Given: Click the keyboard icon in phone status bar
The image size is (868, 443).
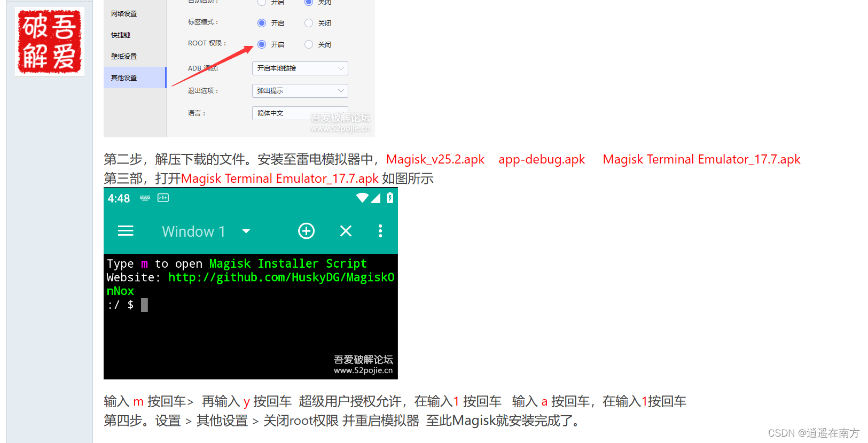Looking at the screenshot, I should pyautogui.click(x=145, y=198).
